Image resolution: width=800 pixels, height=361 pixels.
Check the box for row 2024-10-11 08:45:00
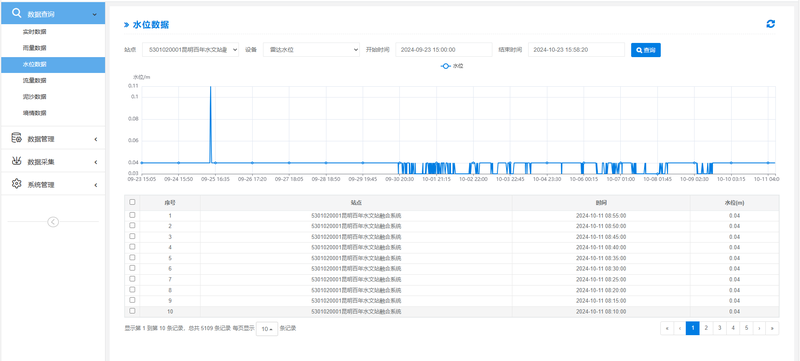pos(132,236)
